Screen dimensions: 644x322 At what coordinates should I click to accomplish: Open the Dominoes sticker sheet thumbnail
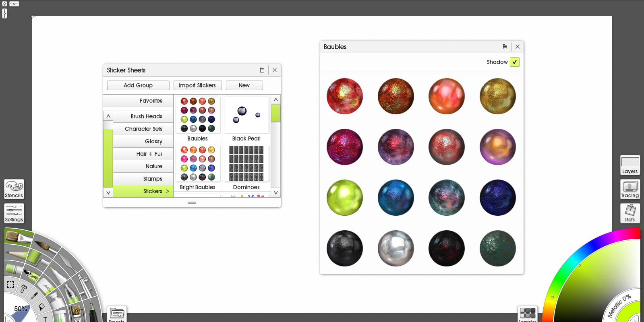[246, 164]
